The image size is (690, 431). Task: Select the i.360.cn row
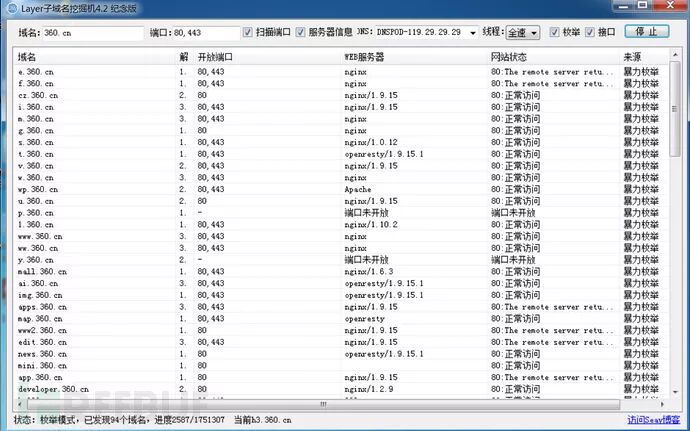click(x=341, y=107)
